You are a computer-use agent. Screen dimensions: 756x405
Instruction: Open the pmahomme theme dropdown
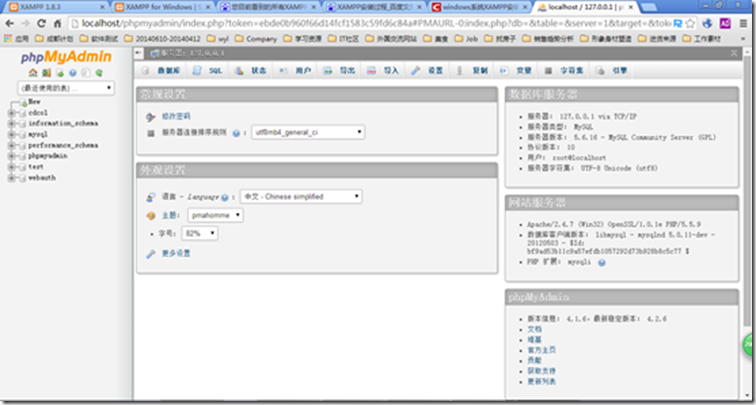(216, 216)
